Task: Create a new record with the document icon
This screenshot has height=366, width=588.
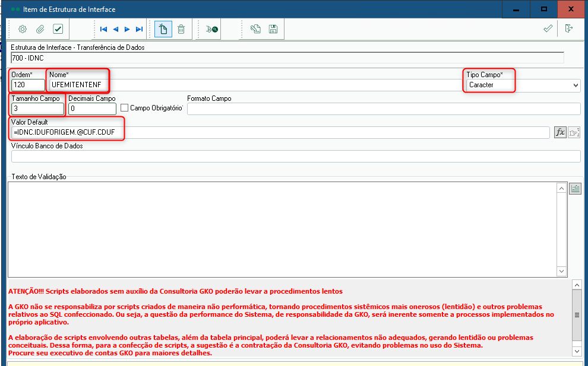Action: (163, 29)
